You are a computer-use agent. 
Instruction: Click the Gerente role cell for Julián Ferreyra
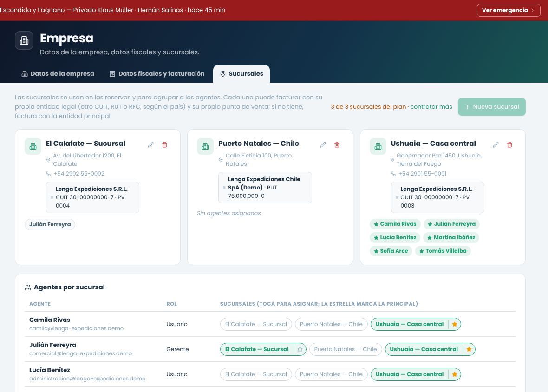pyautogui.click(x=177, y=349)
